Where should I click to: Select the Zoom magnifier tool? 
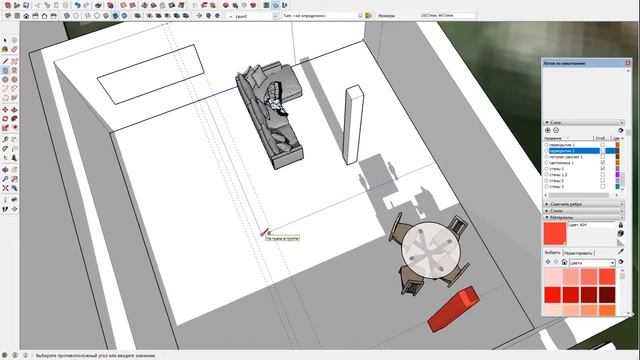(5, 179)
